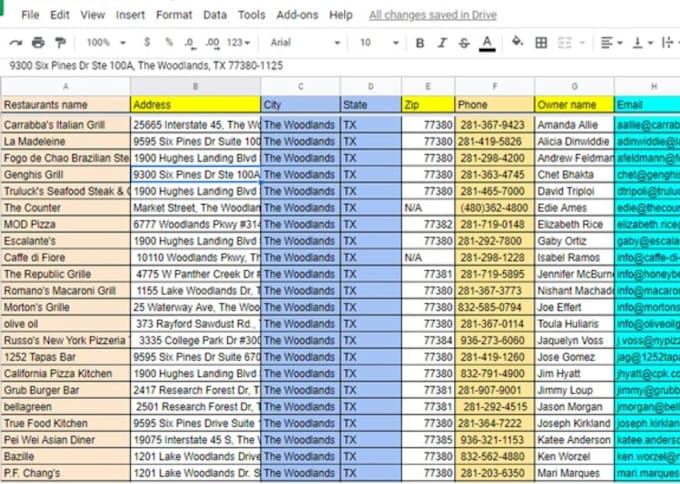Open the Edit menu
This screenshot has width=680, height=484.
(59, 15)
